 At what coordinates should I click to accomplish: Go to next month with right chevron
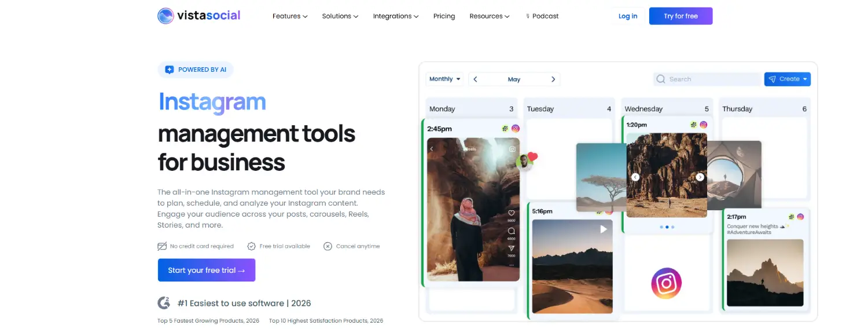(553, 79)
